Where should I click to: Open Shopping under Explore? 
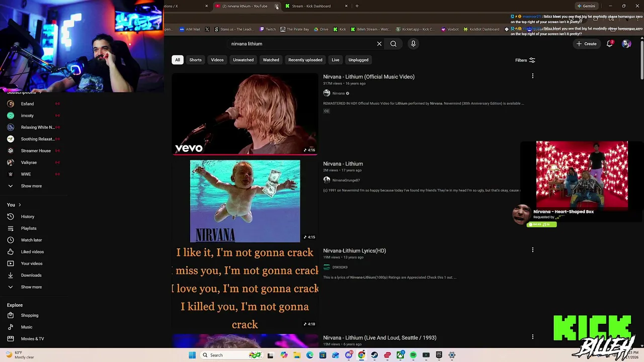[29, 315]
